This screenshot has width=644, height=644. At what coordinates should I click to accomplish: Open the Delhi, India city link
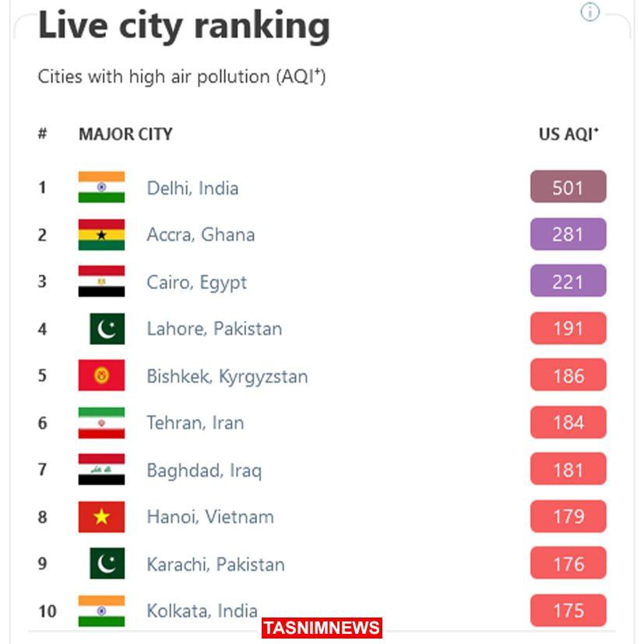pyautogui.click(x=192, y=188)
